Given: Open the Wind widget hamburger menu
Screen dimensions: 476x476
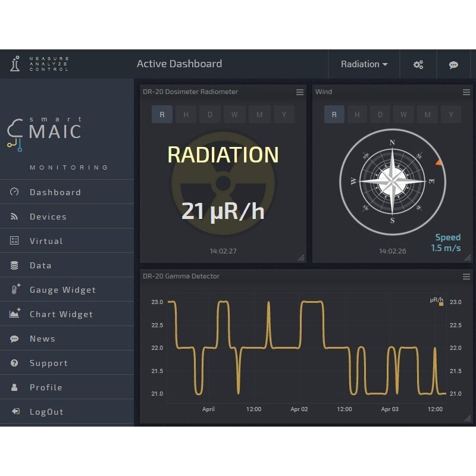Looking at the screenshot, I should pos(466,92).
